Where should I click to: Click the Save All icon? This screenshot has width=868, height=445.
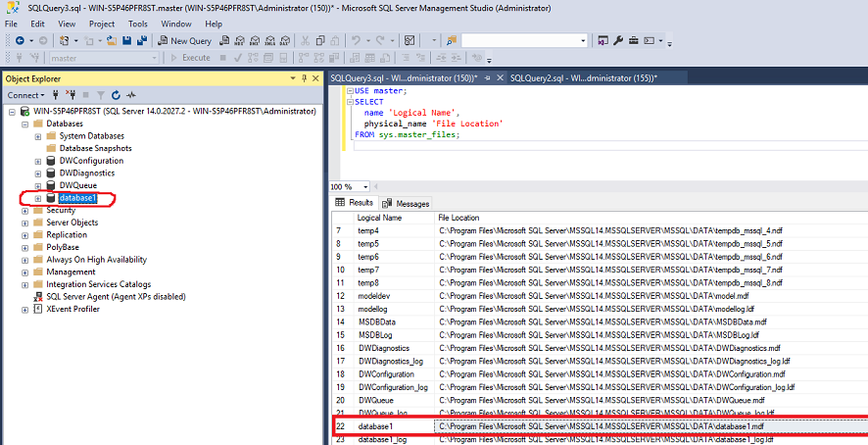coord(142,40)
